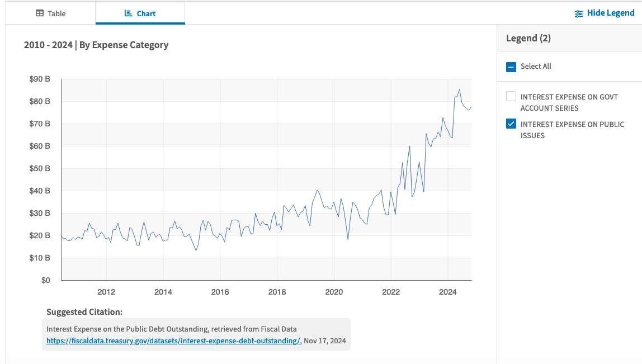Click the 2024 peak on the chart line
The height and width of the screenshot is (364, 642).
(459, 89)
